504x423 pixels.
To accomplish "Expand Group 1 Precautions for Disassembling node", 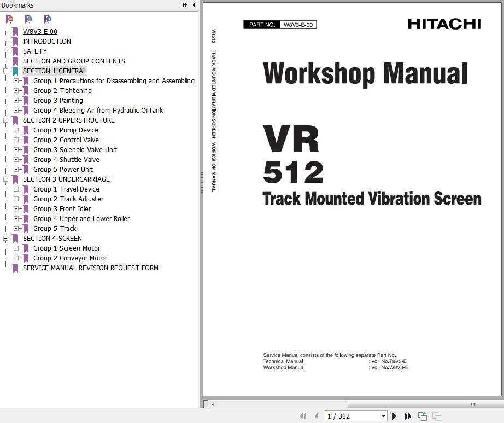I will pos(16,81).
